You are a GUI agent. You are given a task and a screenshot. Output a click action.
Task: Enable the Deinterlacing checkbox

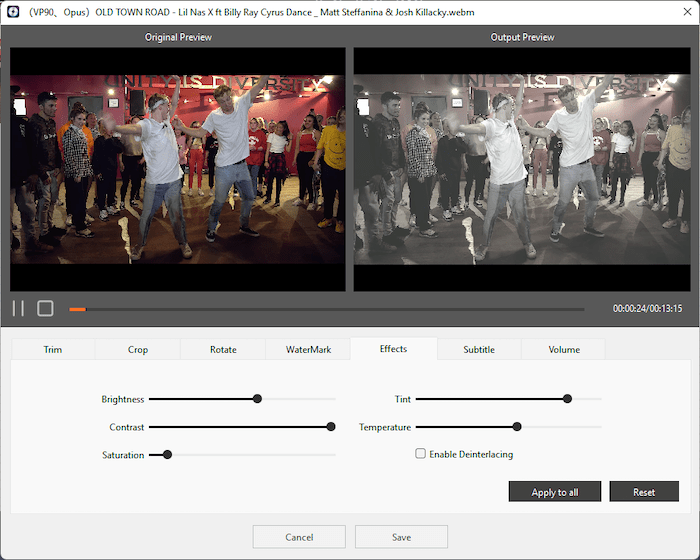pos(421,454)
